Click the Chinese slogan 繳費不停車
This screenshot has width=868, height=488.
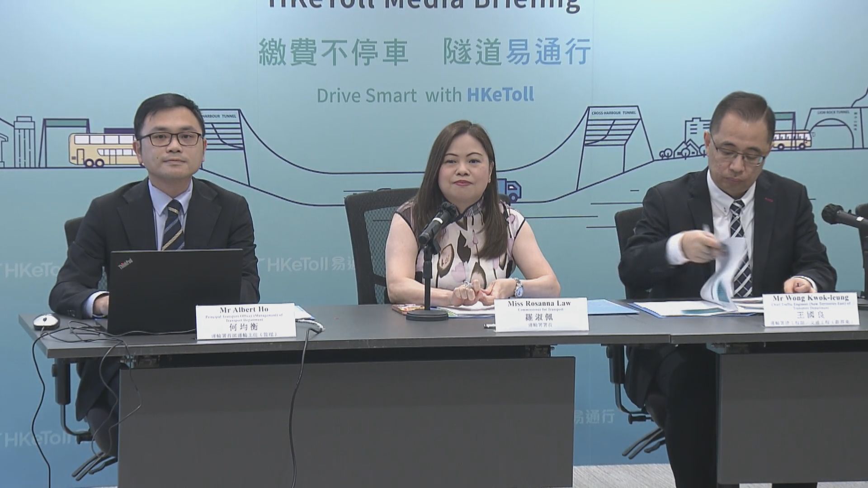[334, 52]
